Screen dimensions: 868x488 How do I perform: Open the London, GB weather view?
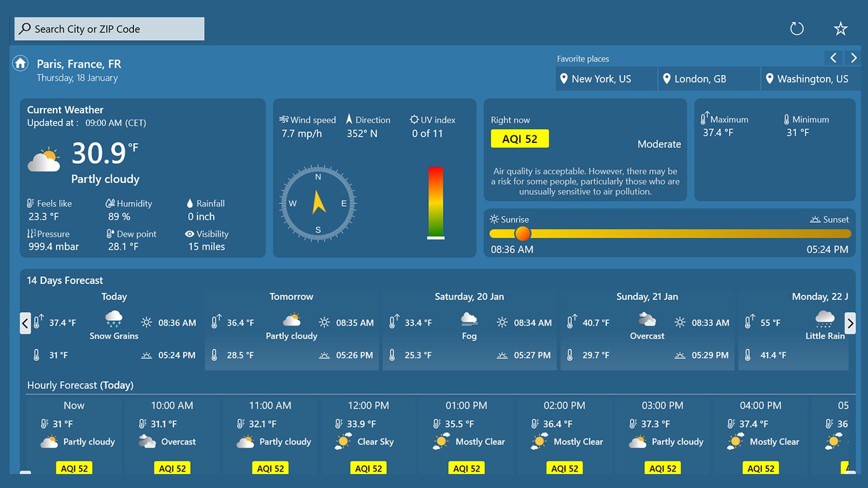click(709, 78)
